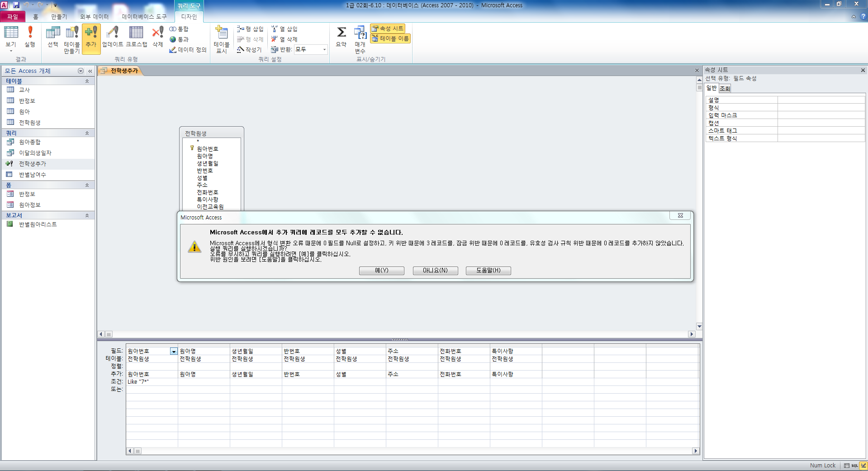Click the Like "7*" criteria cell
868x471 pixels.
coord(152,382)
